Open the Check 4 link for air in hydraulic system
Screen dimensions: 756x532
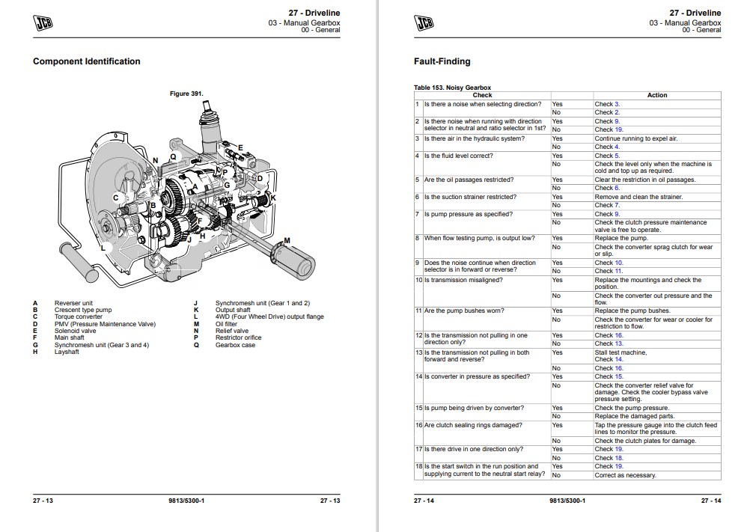coord(607,147)
